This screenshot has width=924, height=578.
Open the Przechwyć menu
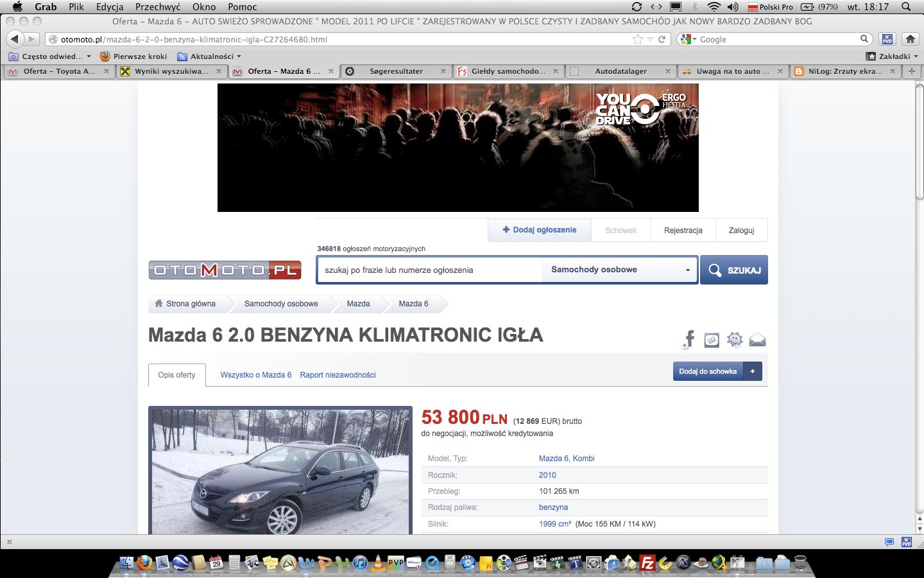(158, 6)
